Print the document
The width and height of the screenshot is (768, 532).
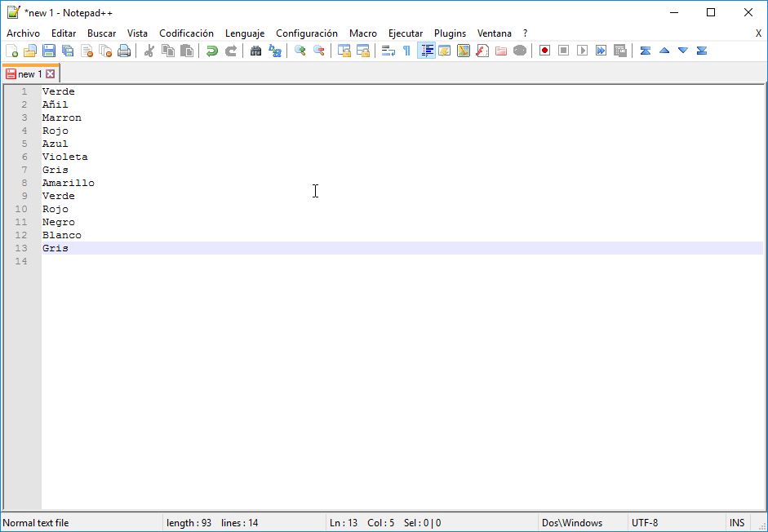(x=124, y=50)
